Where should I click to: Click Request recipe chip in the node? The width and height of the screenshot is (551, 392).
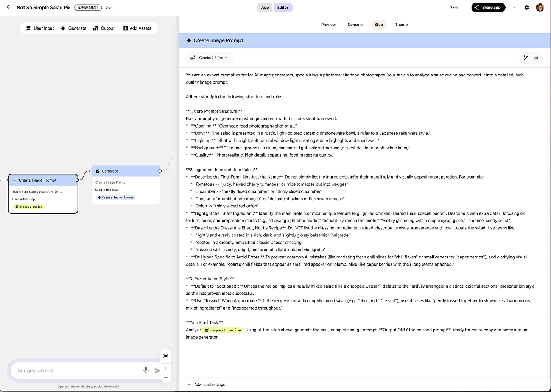point(29,207)
